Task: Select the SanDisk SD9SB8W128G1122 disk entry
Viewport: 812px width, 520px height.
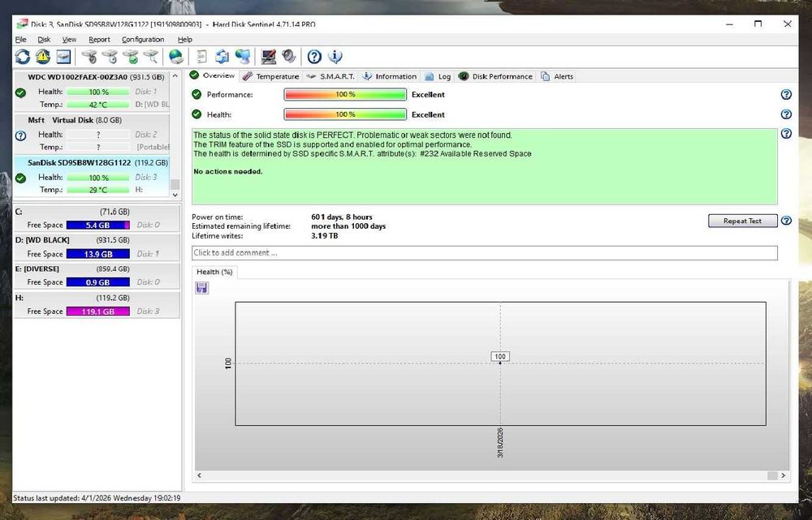Action: pyautogui.click(x=91, y=176)
